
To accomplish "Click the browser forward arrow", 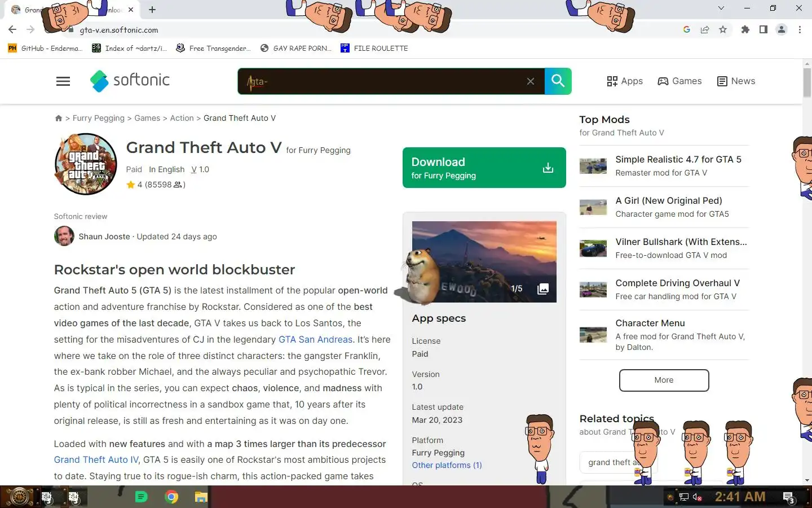I will [x=30, y=30].
